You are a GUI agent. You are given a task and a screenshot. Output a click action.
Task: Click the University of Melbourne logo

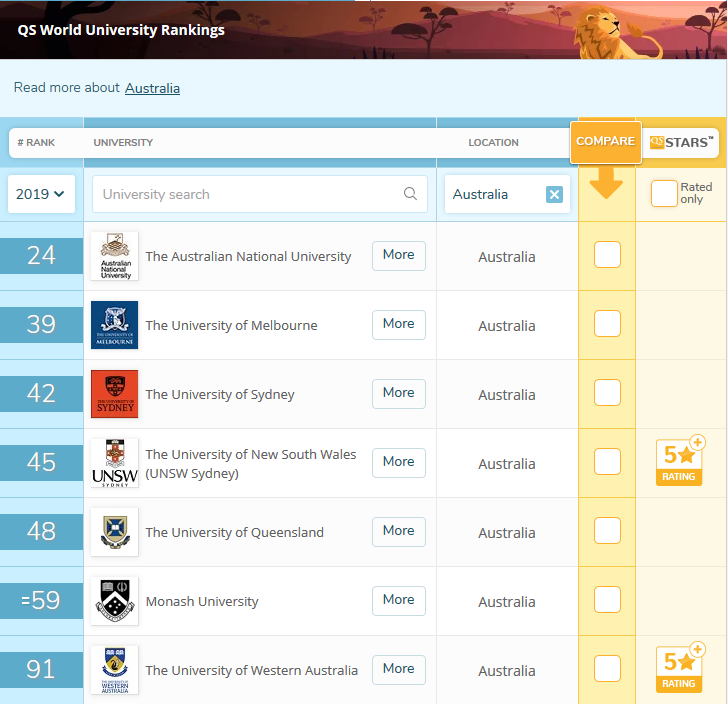tap(115, 325)
